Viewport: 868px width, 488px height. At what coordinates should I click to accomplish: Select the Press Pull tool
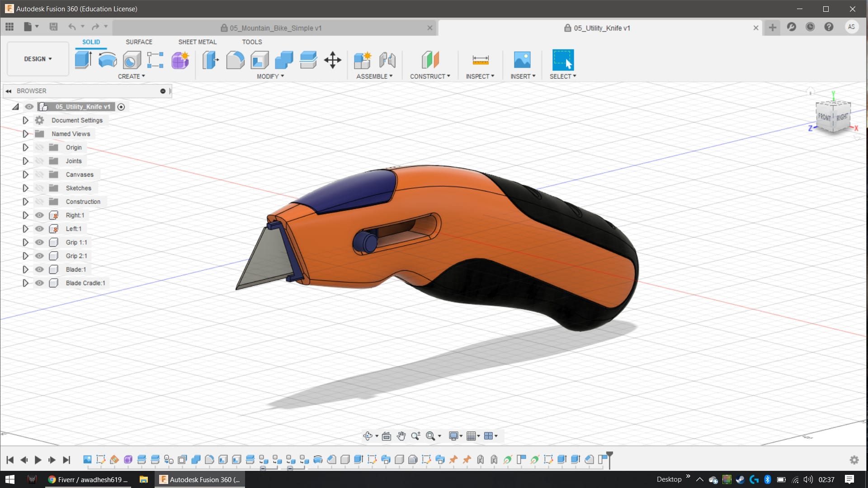coord(211,60)
